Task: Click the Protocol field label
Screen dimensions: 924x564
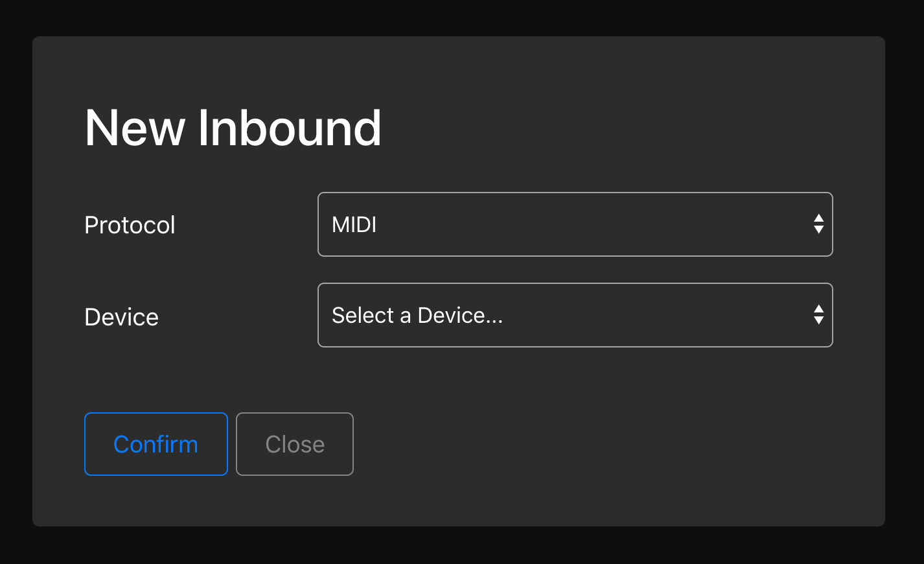Action: pyautogui.click(x=130, y=225)
